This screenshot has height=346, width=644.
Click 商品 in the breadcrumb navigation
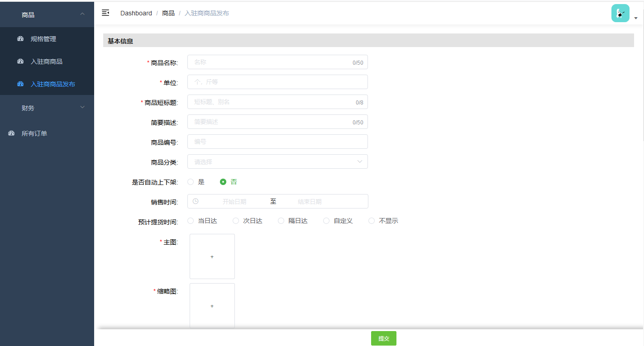[168, 13]
